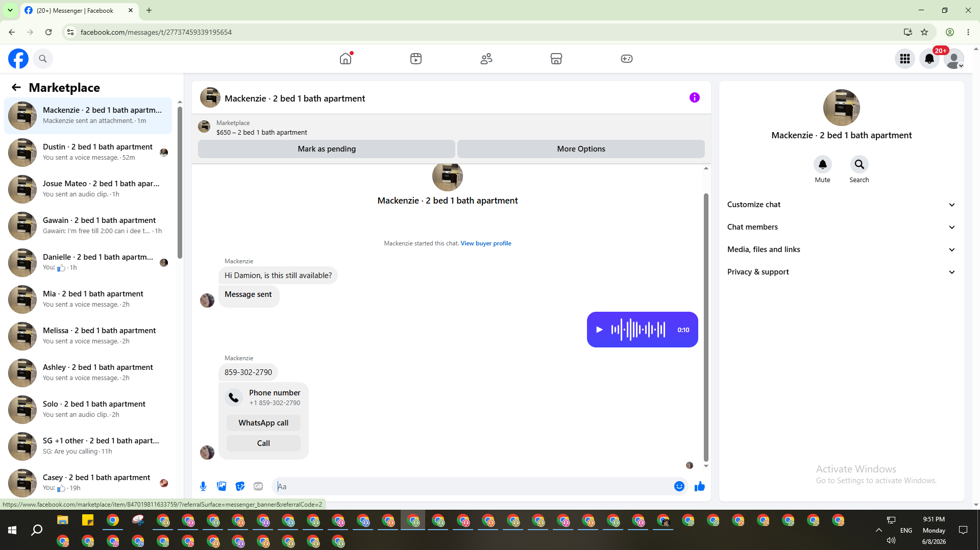The image size is (980, 550).
Task: Click the Search in conversation icon
Action: [860, 164]
